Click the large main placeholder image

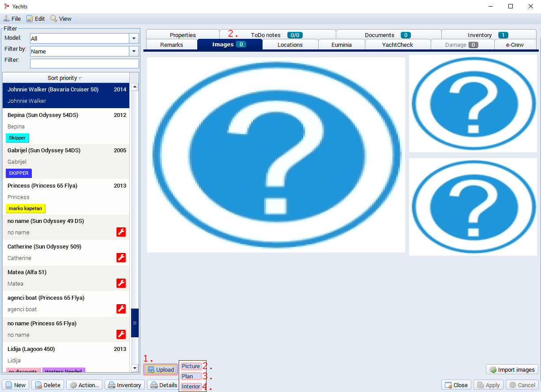[x=276, y=155]
